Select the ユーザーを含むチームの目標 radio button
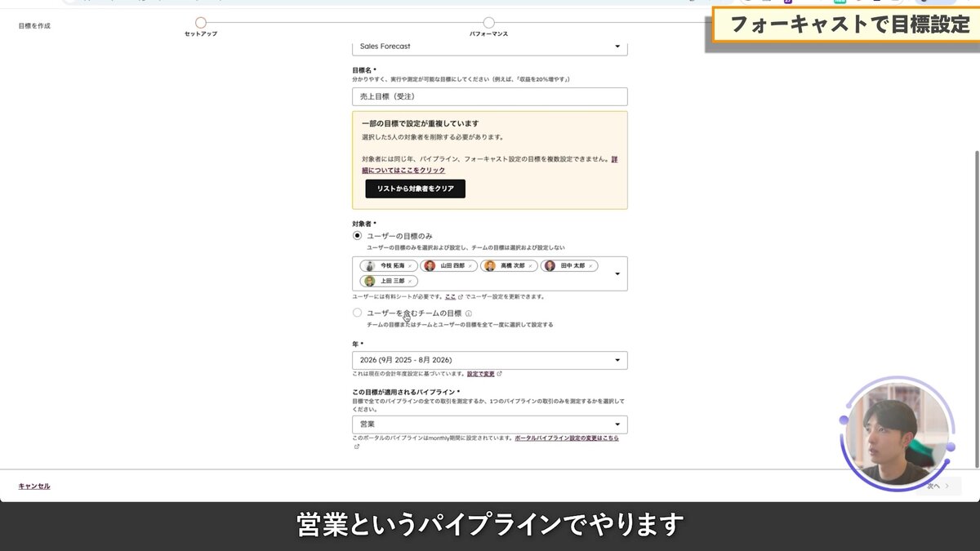Viewport: 980px width, 551px height. (357, 312)
